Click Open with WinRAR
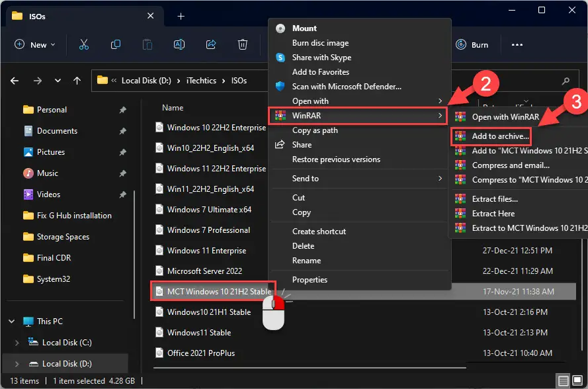This screenshot has width=588, height=389. [519, 117]
